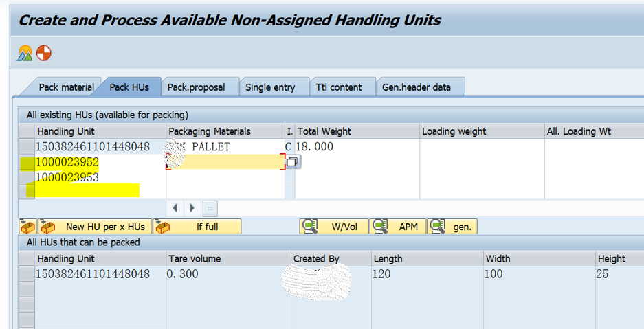The image size is (644, 329).
Task: Click the horizontal scroll handle next to arrows
Action: point(210,208)
